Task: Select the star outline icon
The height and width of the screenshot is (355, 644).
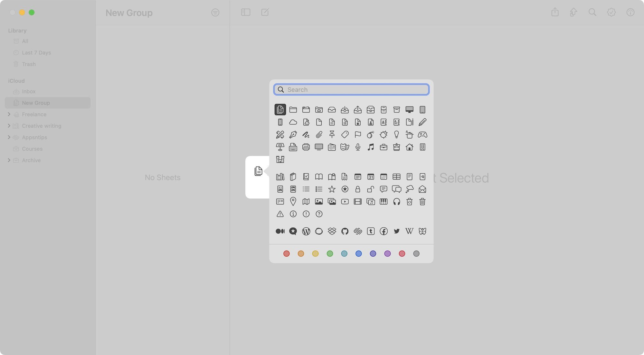Action: coord(332,189)
